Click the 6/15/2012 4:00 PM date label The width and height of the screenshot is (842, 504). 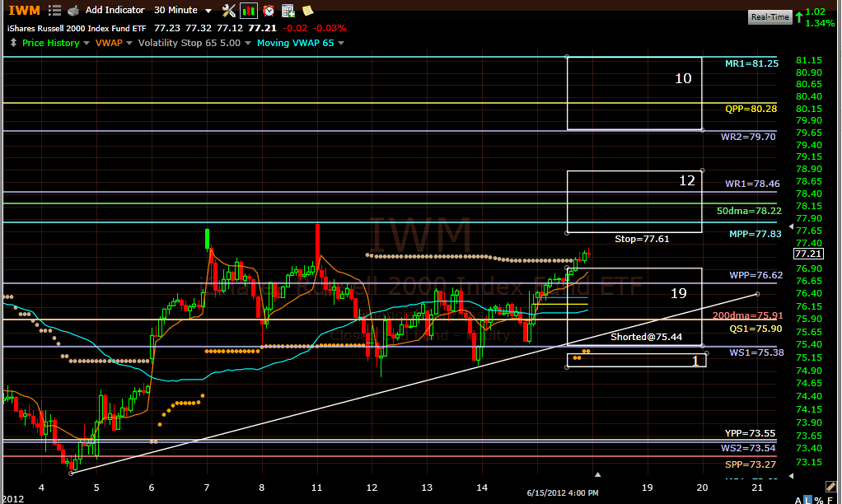(562, 492)
